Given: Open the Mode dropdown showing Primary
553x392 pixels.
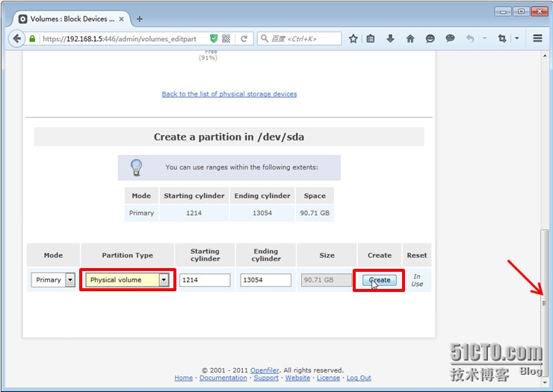Looking at the screenshot, I should click(x=53, y=280).
